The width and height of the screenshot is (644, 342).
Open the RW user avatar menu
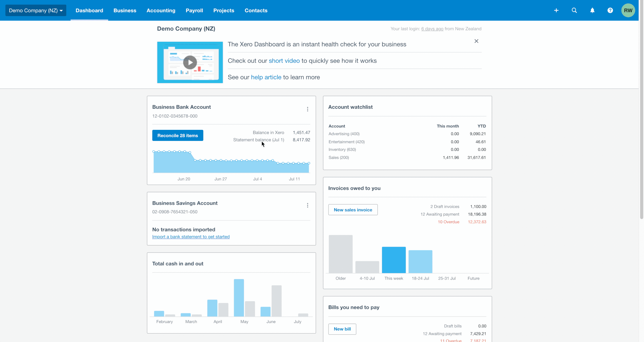tap(628, 10)
